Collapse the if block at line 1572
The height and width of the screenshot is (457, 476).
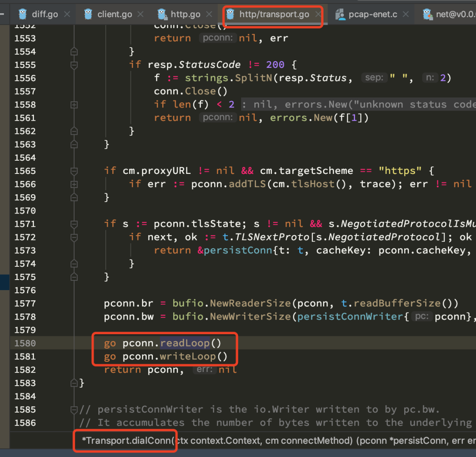[74, 237]
